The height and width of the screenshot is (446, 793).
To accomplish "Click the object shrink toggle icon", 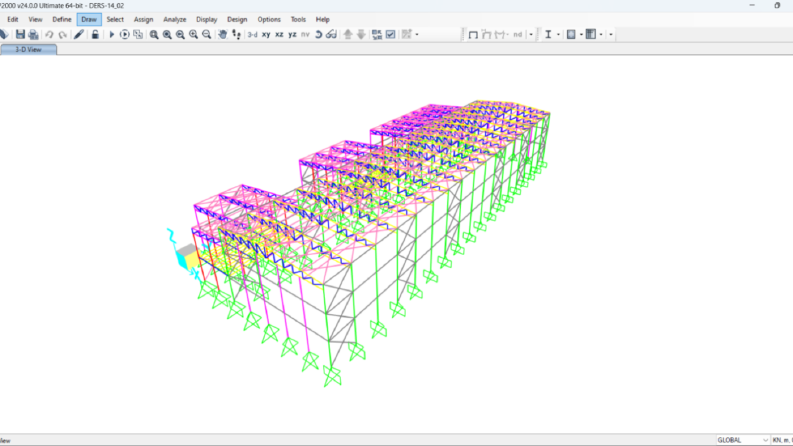I will 377,34.
